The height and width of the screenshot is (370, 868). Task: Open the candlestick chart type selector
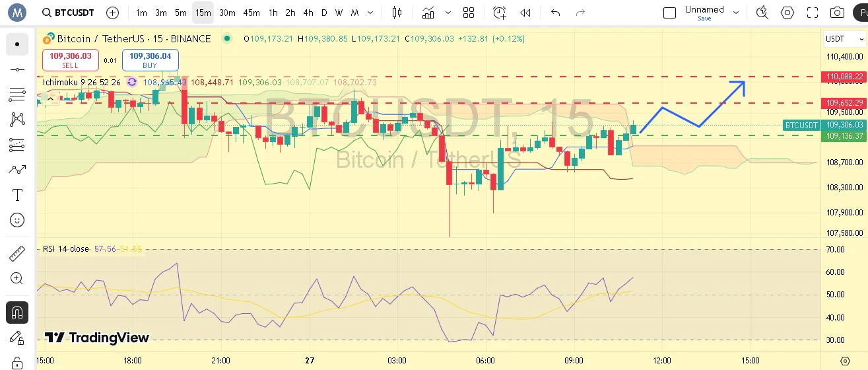coord(397,13)
